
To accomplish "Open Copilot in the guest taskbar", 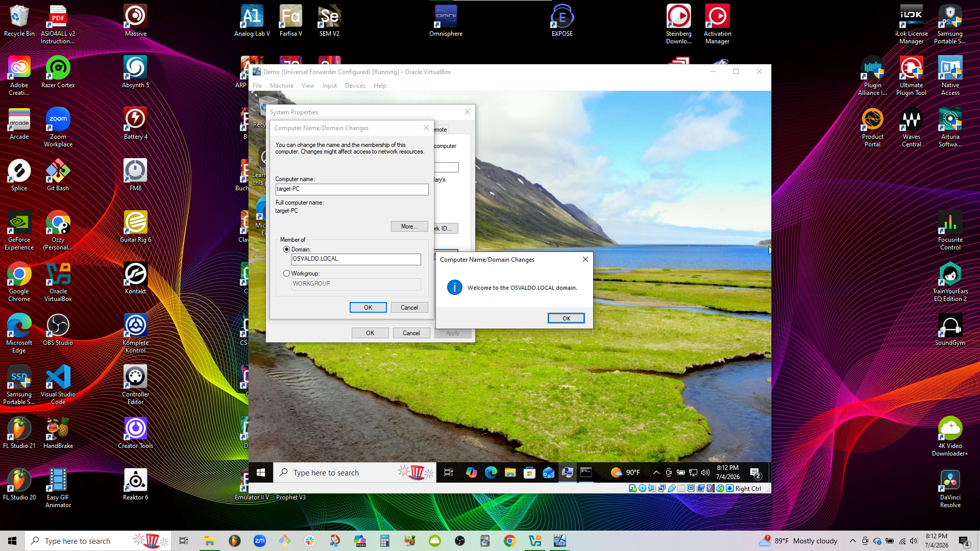I will pos(471,473).
